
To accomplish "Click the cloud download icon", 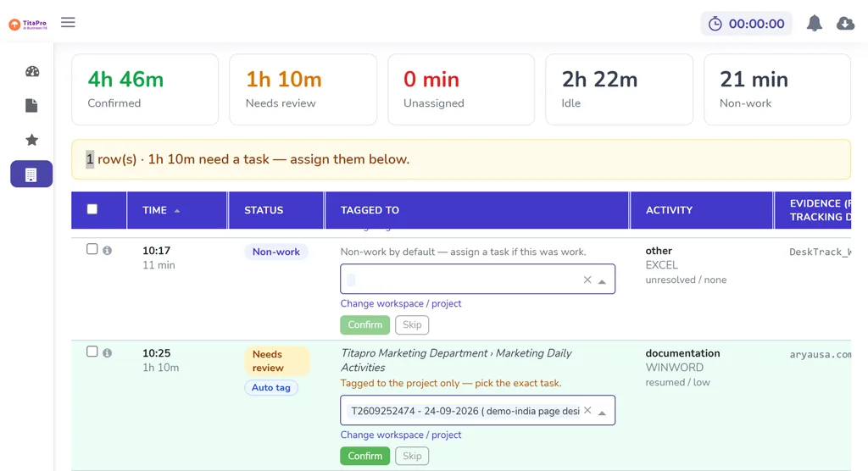I will click(845, 23).
